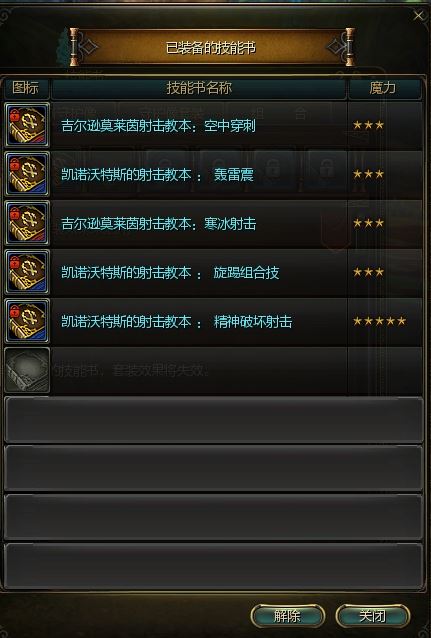Click the 旋踢组合技 skill book icon
The width and height of the screenshot is (431, 638).
[x=27, y=272]
